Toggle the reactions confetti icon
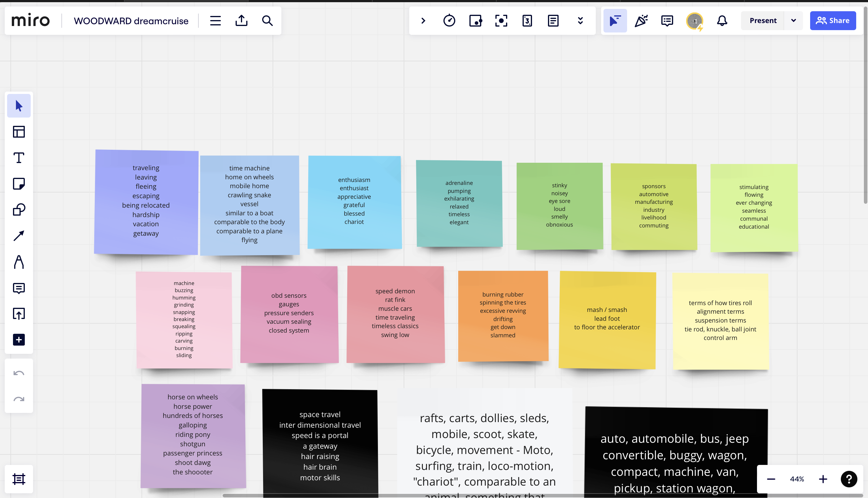The image size is (868, 498). click(641, 20)
